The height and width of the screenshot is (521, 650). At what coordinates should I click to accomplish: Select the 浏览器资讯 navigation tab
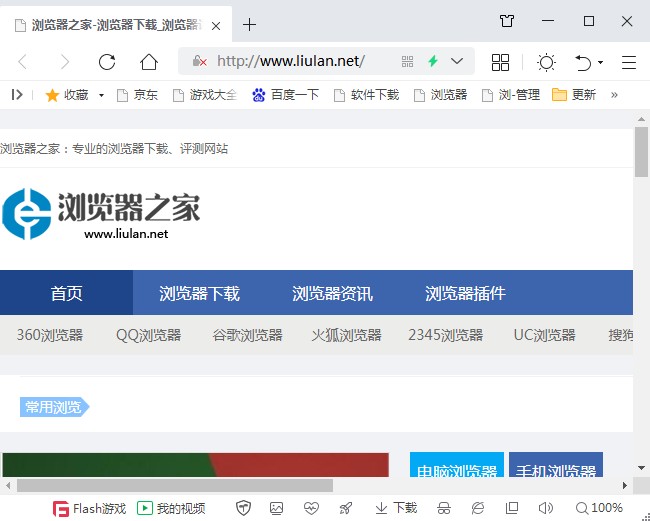pos(332,293)
